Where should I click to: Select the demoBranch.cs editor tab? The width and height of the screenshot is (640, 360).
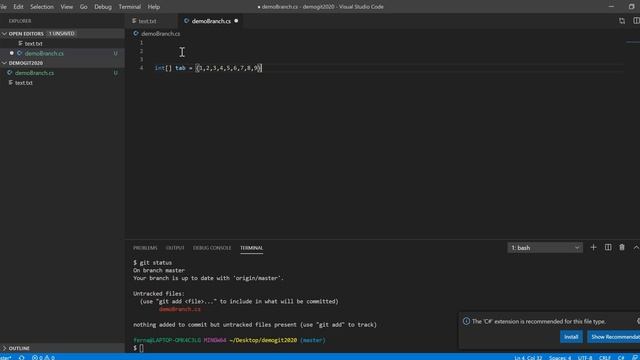click(211, 21)
